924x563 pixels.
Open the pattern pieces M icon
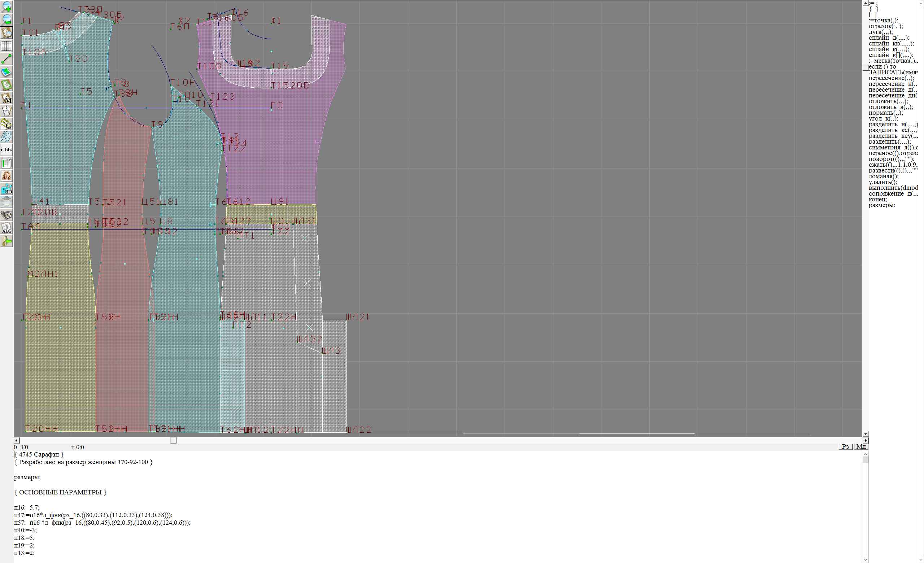click(7, 98)
